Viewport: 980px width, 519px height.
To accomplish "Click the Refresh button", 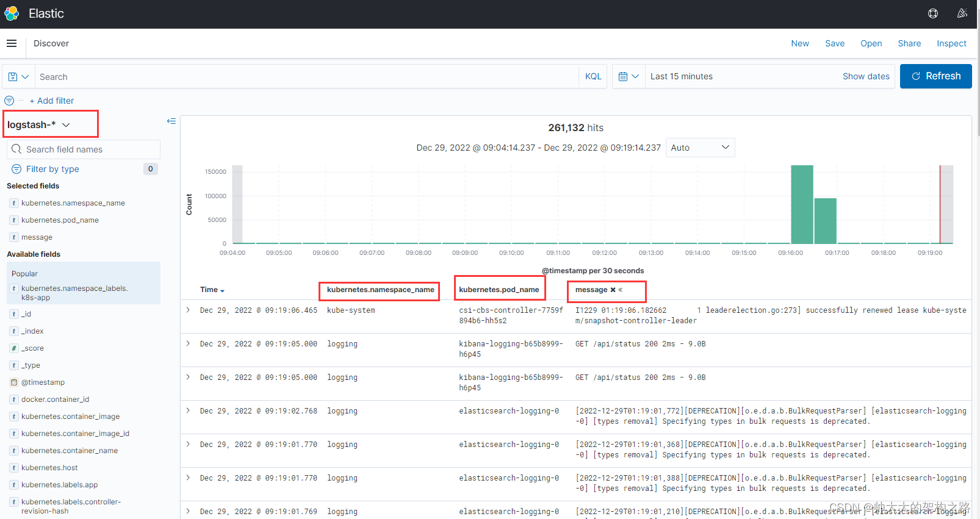I will [x=935, y=76].
